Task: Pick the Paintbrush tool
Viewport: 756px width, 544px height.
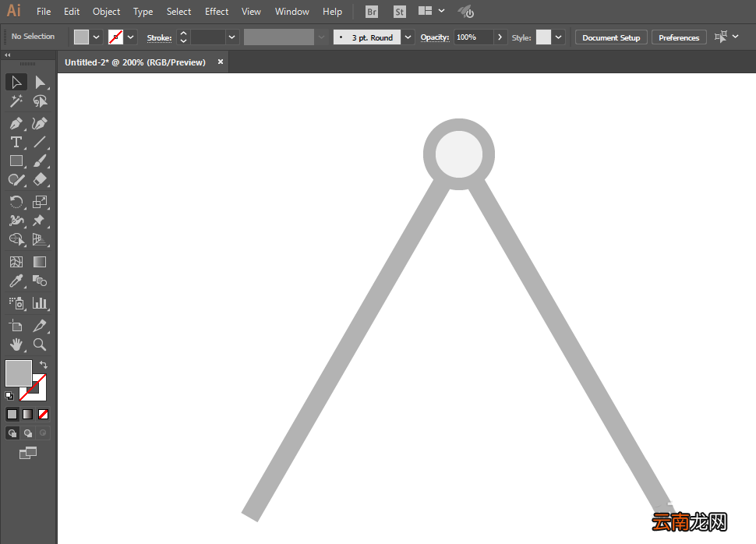Action: pyautogui.click(x=40, y=161)
